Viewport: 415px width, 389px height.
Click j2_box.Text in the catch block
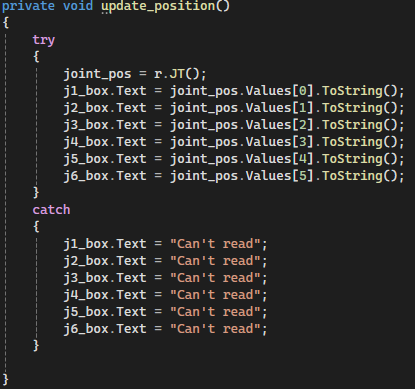coord(105,261)
